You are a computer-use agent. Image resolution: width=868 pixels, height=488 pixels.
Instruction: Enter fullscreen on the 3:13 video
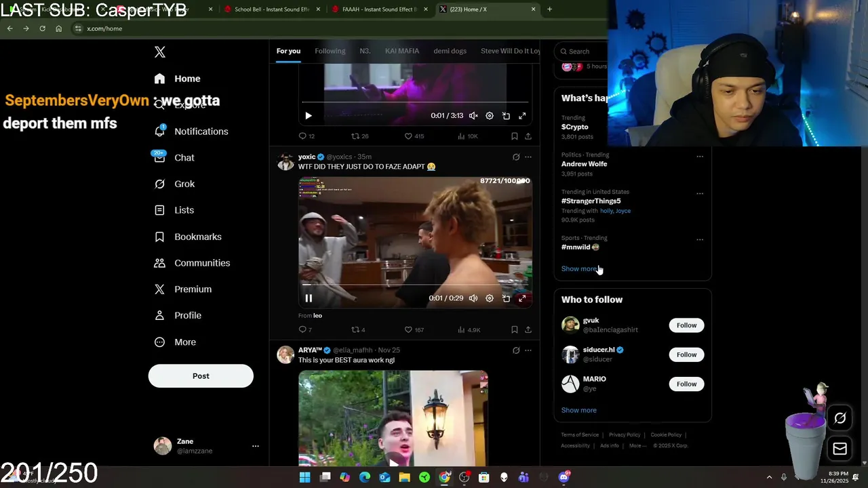click(522, 116)
